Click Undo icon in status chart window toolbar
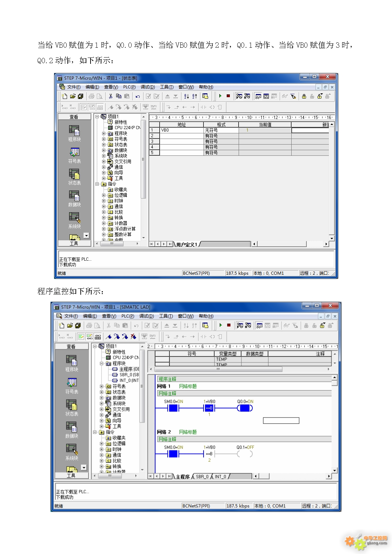The width and height of the screenshot is (392, 554). click(138, 96)
